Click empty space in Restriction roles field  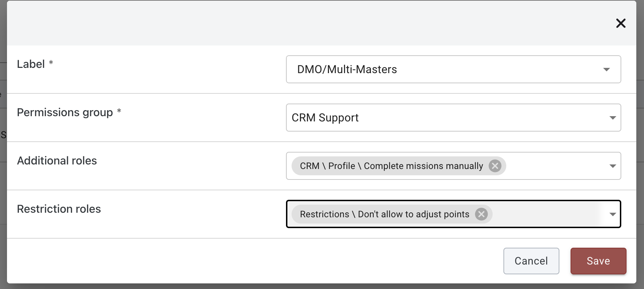(x=545, y=214)
